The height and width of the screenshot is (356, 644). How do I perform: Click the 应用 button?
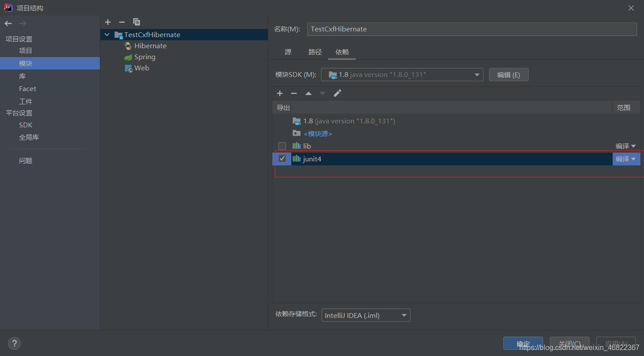coord(616,344)
